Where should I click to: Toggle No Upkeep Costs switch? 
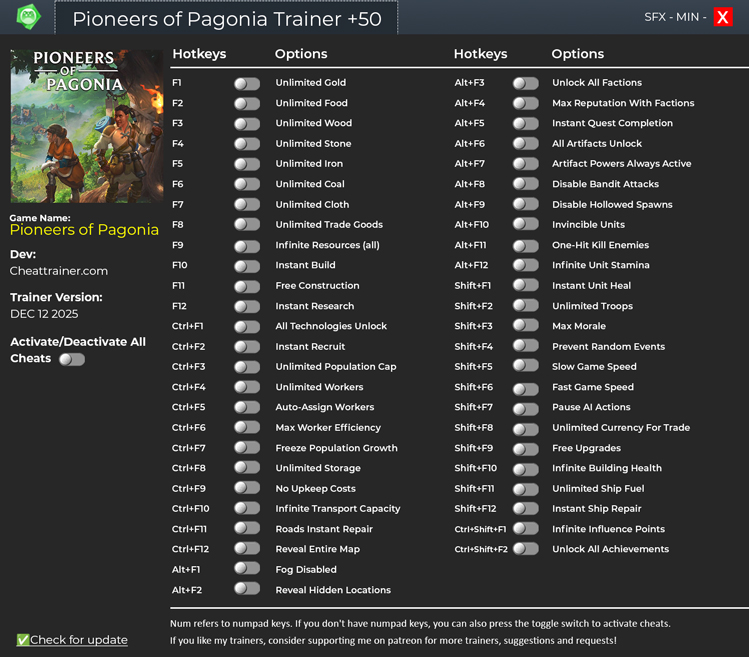click(x=246, y=488)
